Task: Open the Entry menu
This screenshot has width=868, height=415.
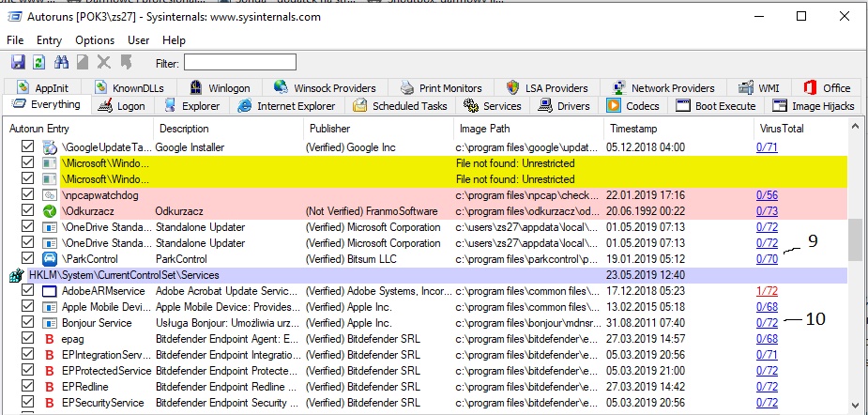Action: (50, 40)
